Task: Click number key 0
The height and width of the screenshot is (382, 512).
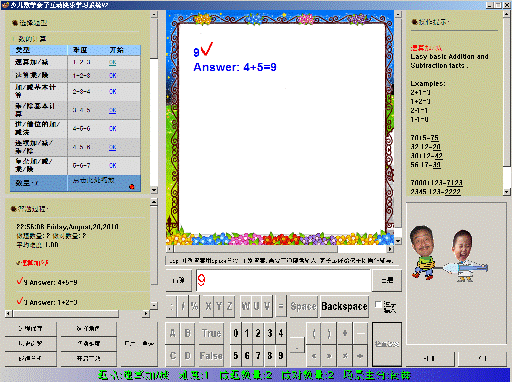Action: pos(236,333)
